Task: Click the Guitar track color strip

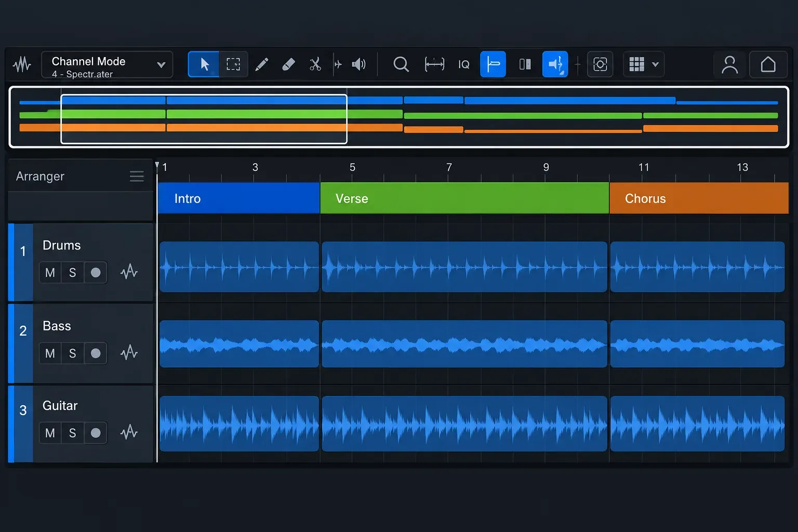Action: [x=11, y=423]
